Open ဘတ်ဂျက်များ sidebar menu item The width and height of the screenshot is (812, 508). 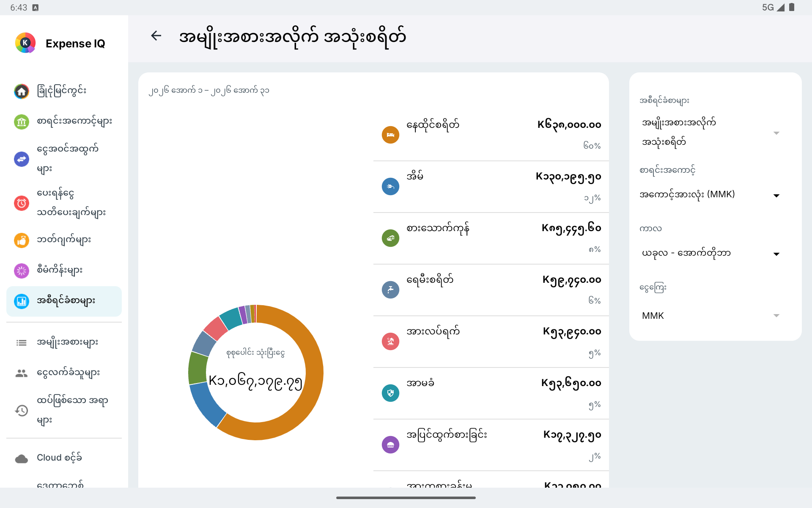point(64,240)
